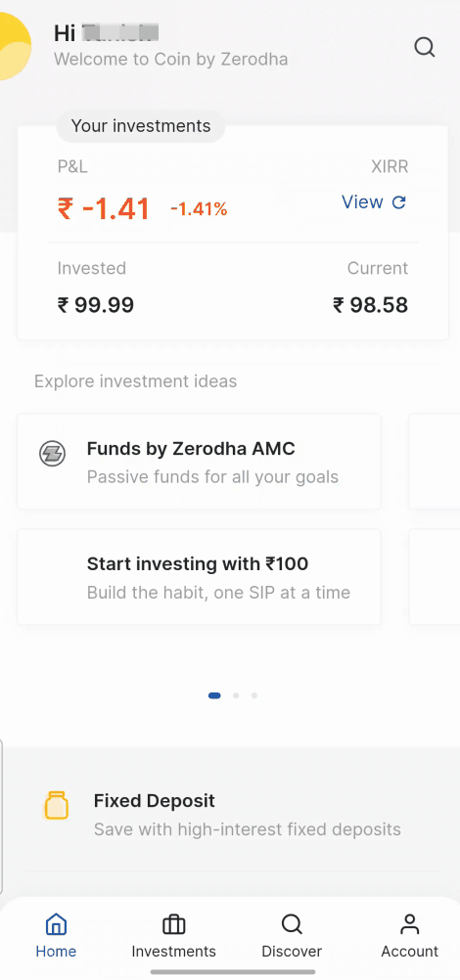The height and width of the screenshot is (980, 460).
Task: Click the Discover magnifier icon
Action: click(x=292, y=923)
